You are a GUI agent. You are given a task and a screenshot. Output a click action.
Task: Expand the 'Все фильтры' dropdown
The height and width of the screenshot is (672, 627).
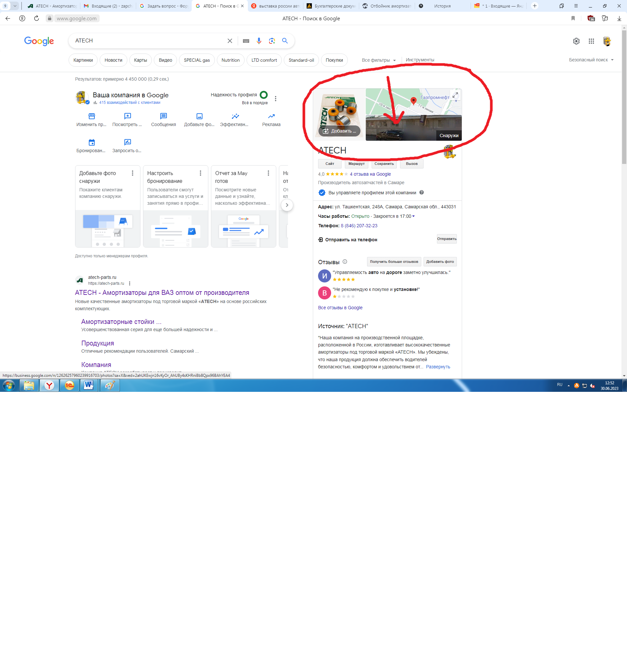click(378, 60)
